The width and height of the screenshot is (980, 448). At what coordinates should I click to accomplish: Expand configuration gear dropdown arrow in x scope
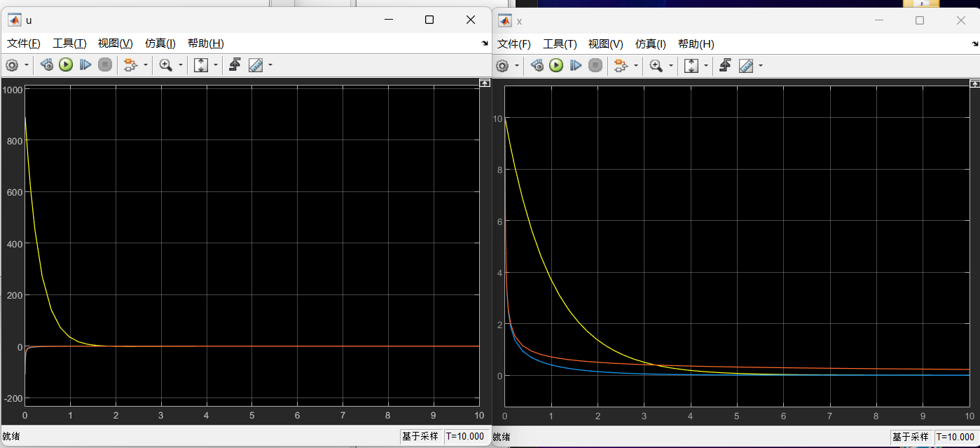pyautogui.click(x=518, y=66)
